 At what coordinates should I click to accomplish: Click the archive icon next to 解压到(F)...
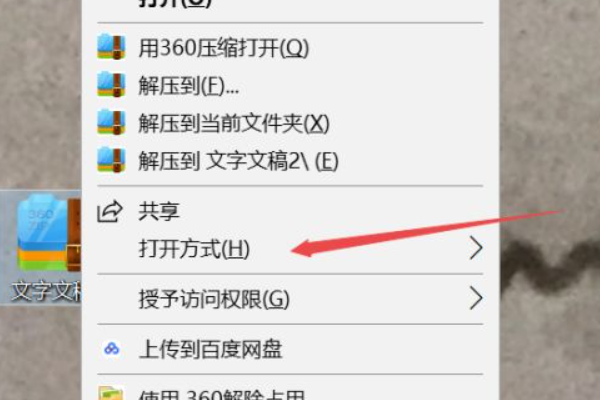(111, 85)
